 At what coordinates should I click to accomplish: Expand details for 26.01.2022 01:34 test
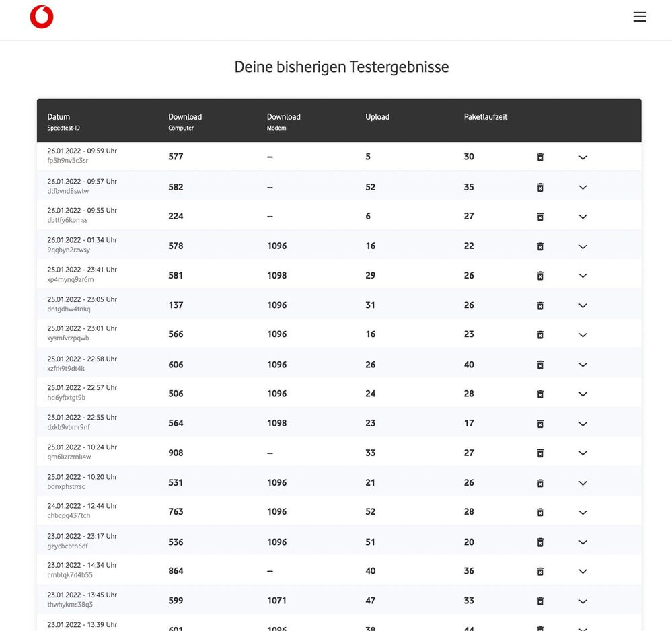pos(583,246)
